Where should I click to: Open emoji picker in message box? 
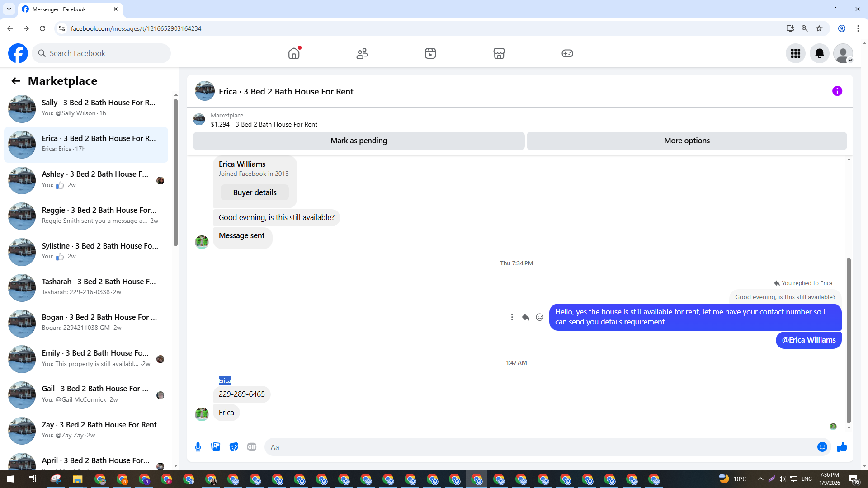click(x=822, y=447)
